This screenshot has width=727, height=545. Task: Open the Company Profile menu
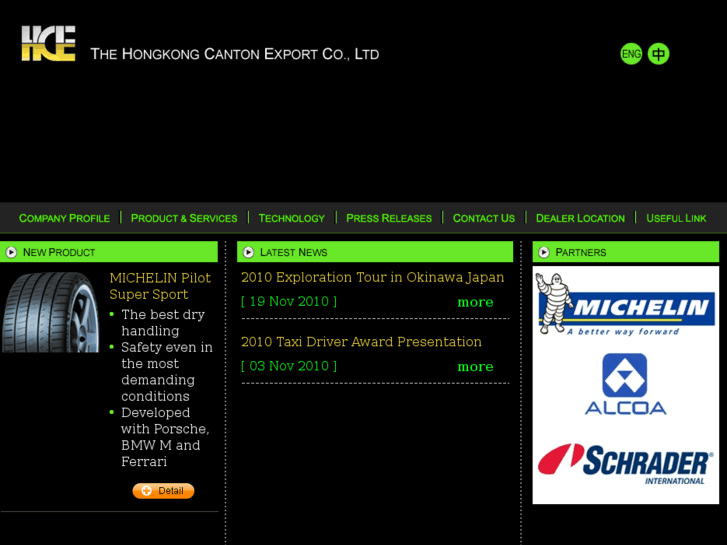[x=64, y=218]
